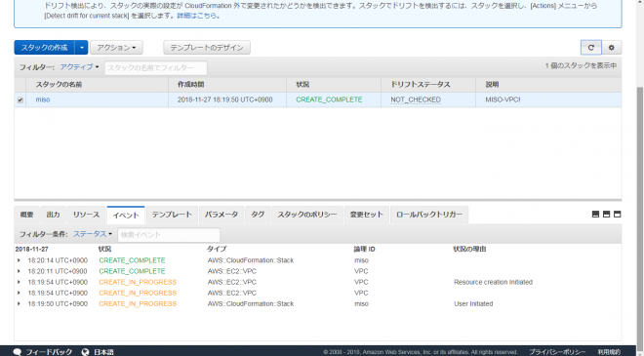Open the タグ tab
644x356 pixels.
258,215
